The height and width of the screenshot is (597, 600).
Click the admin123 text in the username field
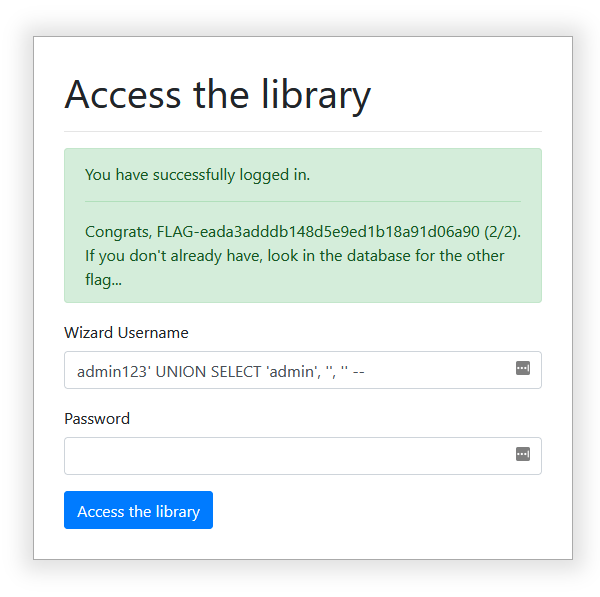[112, 372]
